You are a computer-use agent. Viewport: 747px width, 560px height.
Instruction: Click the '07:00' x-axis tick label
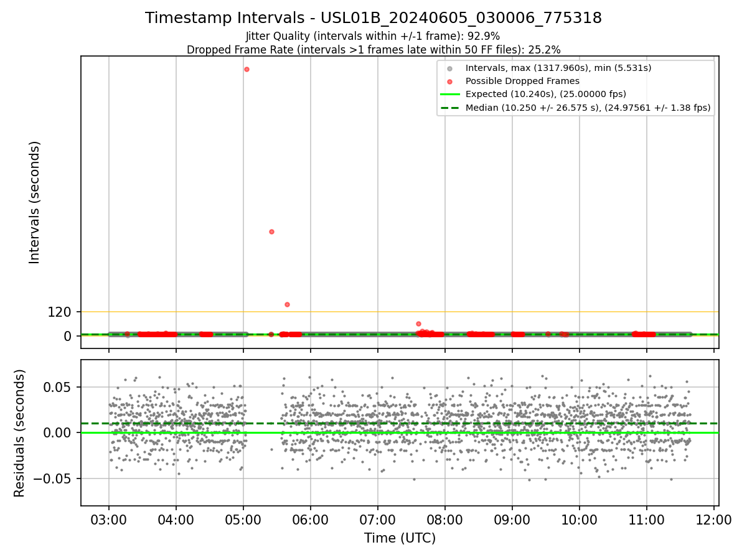(x=378, y=520)
